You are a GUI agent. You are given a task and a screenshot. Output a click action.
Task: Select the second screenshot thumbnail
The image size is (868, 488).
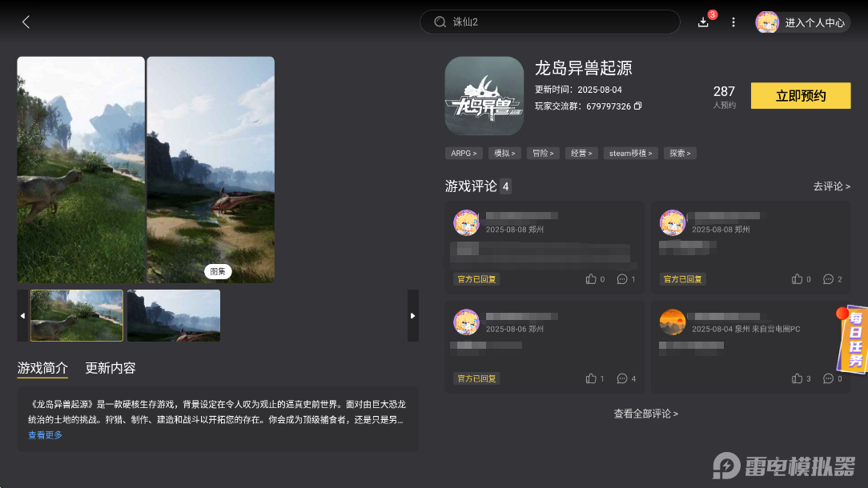click(173, 315)
